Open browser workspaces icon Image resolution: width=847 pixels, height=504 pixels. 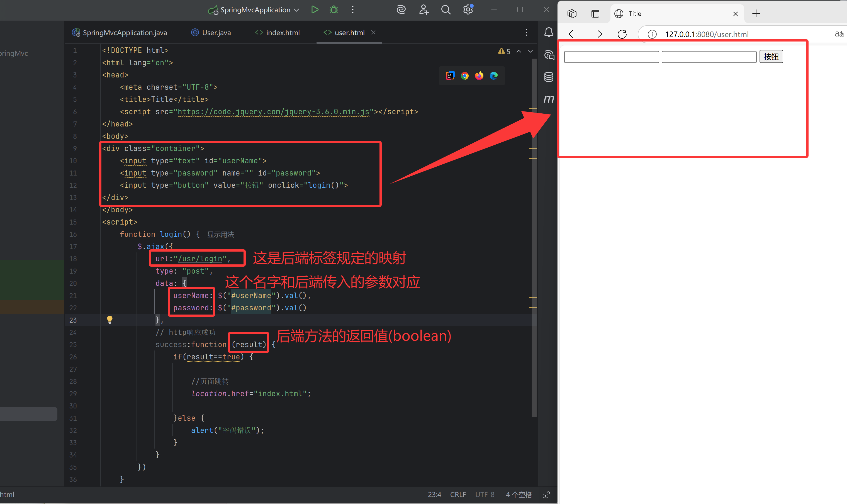572,14
